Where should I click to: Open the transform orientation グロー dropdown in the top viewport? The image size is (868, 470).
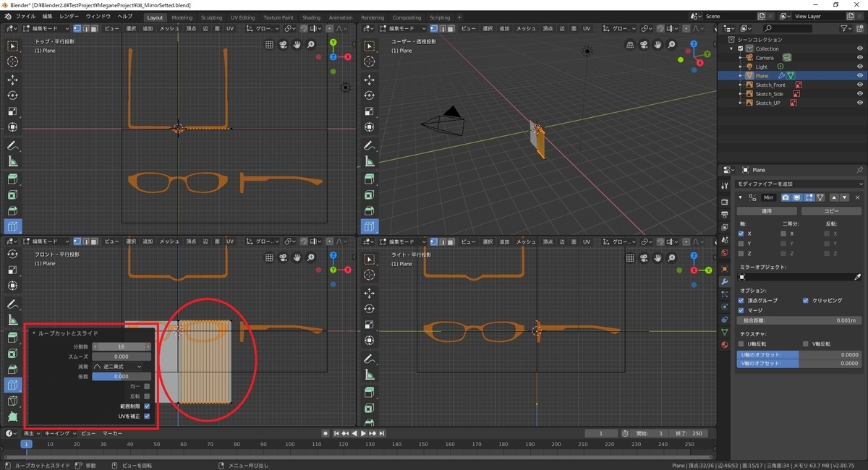tap(262, 28)
